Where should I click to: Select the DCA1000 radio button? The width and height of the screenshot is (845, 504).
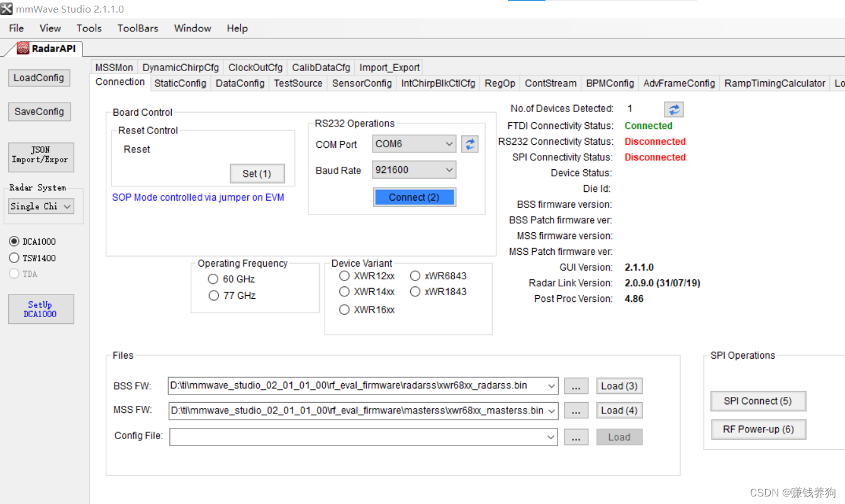pyautogui.click(x=14, y=242)
